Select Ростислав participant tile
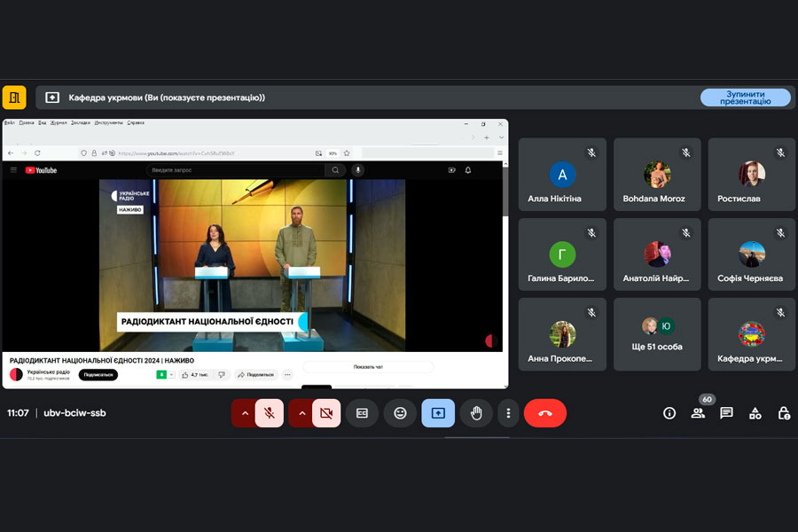The width and height of the screenshot is (798, 532). (x=752, y=174)
